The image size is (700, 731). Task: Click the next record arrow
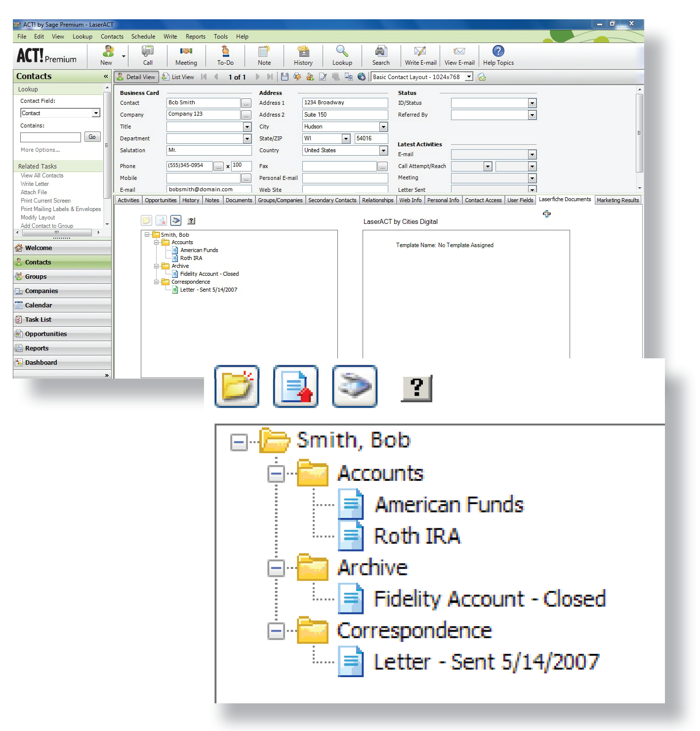tap(257, 77)
